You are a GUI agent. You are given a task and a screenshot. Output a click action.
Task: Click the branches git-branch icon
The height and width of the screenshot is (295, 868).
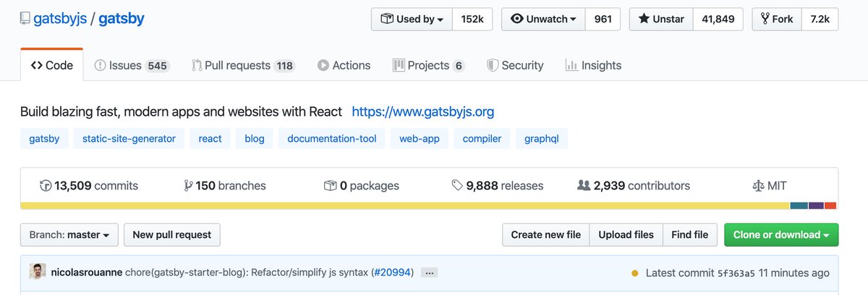[188, 186]
